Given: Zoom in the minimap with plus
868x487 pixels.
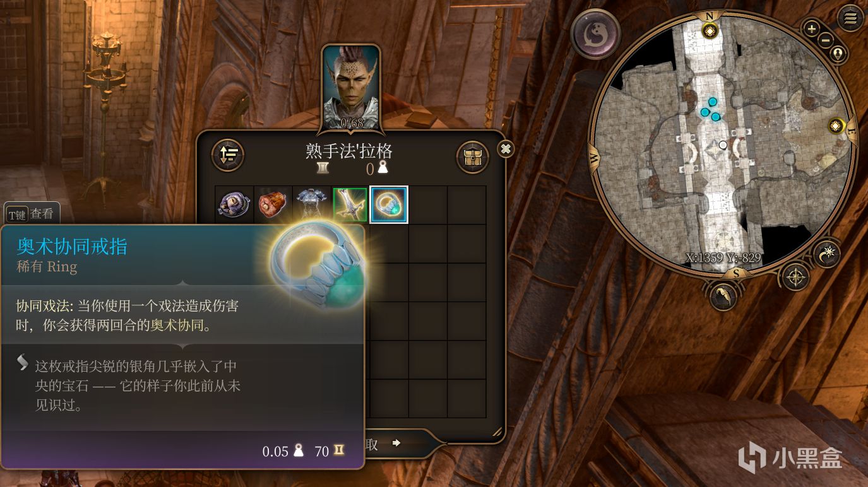Looking at the screenshot, I should [811, 28].
